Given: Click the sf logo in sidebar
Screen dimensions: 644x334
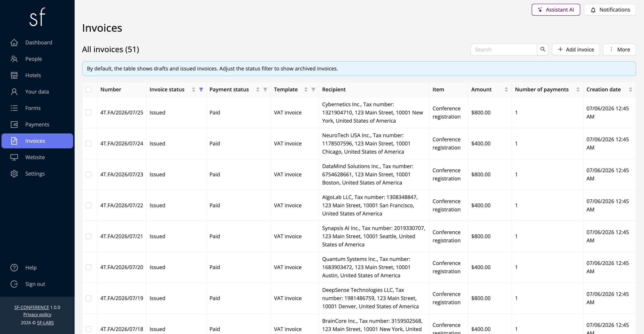Looking at the screenshot, I should coord(37,17).
